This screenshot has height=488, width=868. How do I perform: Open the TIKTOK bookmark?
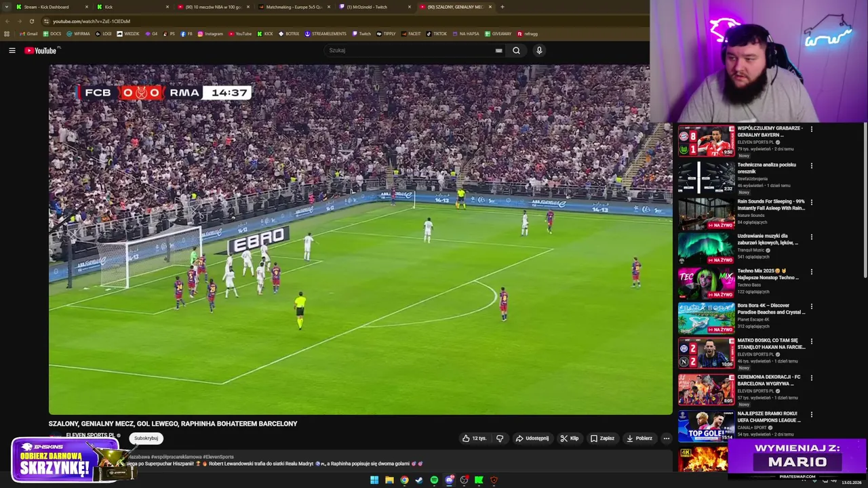[x=437, y=34]
